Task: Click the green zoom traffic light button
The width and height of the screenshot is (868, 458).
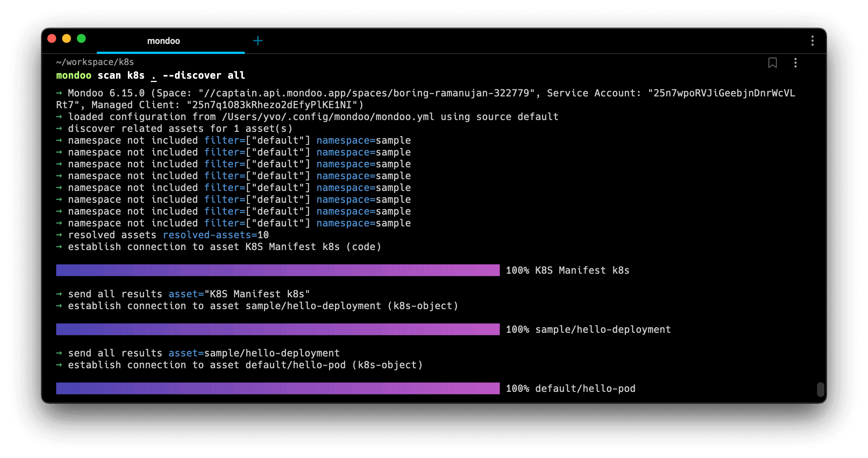Action: point(82,38)
